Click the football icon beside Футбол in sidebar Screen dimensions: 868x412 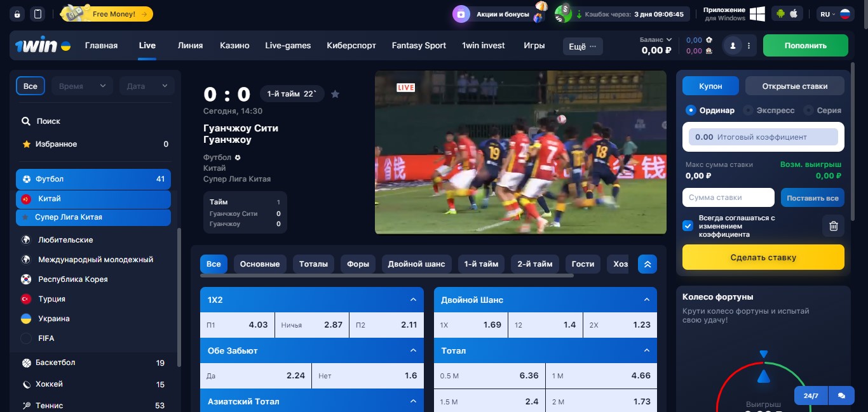coord(26,179)
